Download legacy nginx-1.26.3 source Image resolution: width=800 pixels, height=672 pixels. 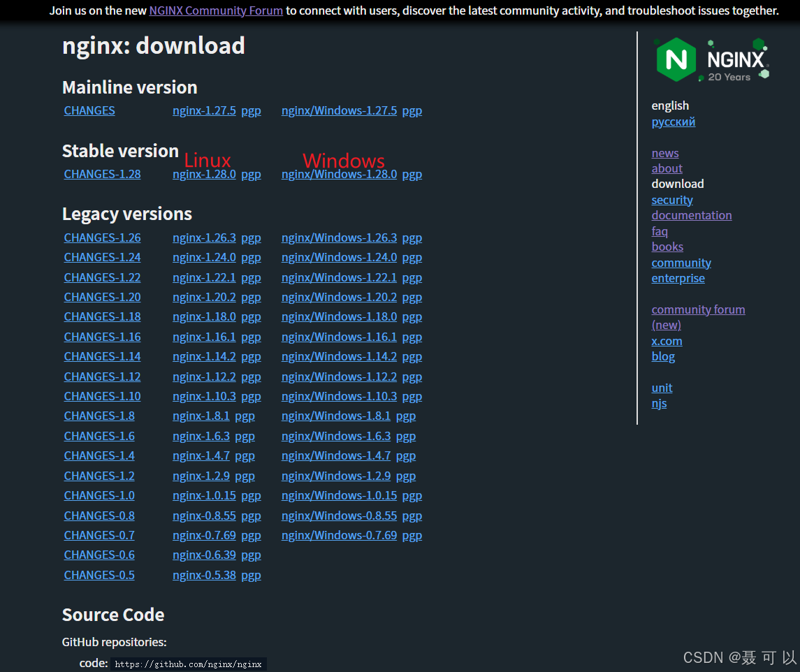coord(203,238)
